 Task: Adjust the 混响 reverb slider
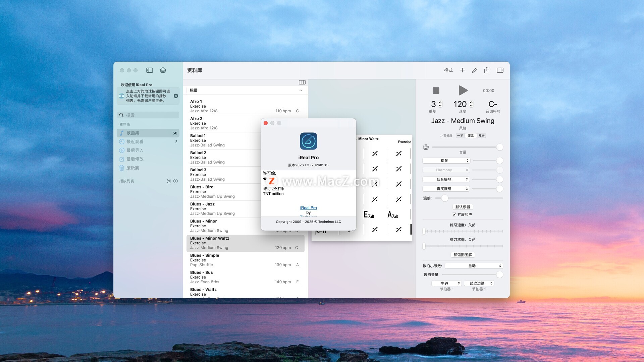click(x=444, y=198)
